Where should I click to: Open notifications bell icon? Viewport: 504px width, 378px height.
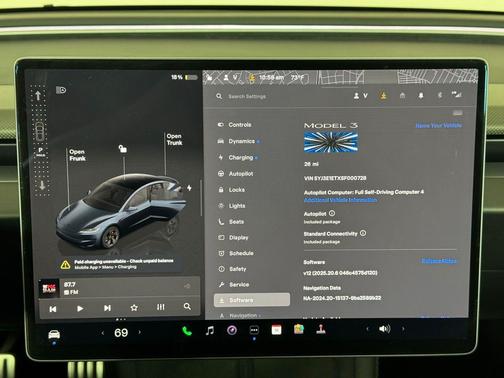tap(421, 96)
